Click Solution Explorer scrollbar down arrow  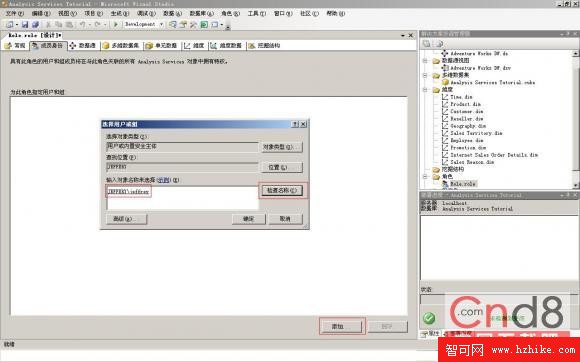pyautogui.click(x=576, y=185)
